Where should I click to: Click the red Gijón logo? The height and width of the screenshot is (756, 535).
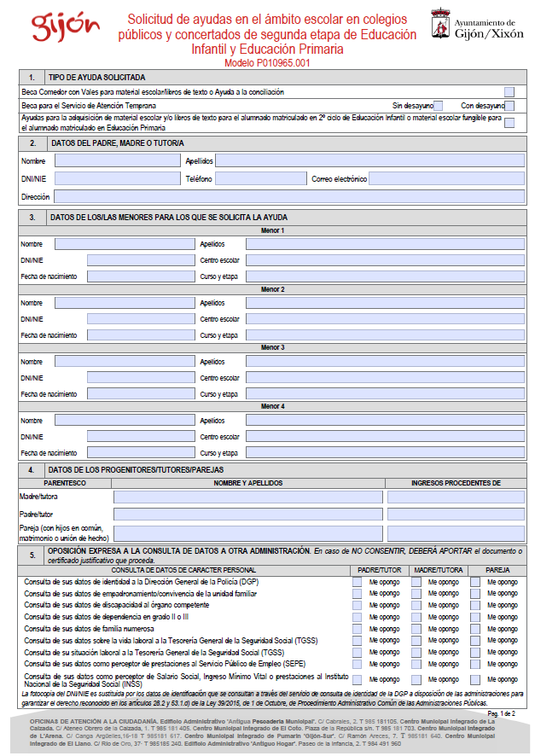pyautogui.click(x=59, y=26)
